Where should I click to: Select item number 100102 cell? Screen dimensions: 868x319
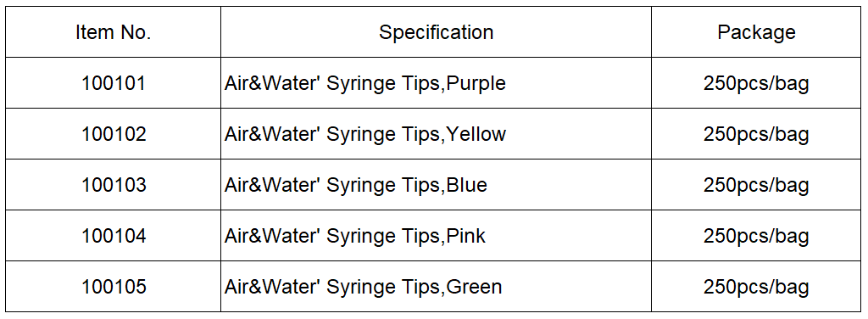point(113,134)
